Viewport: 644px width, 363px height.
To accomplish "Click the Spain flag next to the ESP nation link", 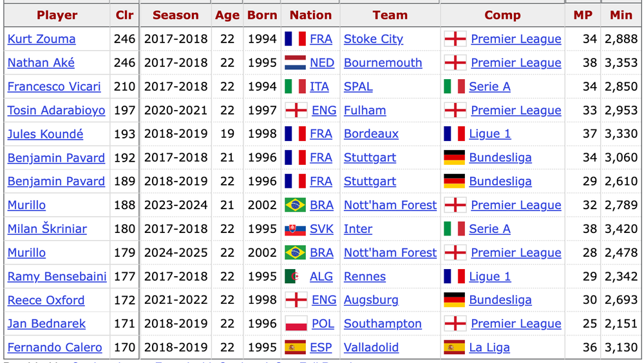I will click(295, 348).
